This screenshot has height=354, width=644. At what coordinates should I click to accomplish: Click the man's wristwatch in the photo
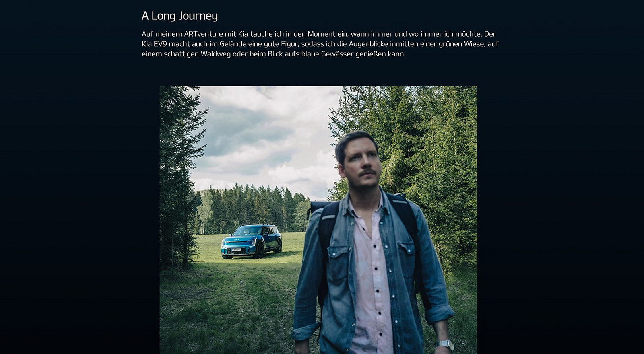tap(444, 344)
